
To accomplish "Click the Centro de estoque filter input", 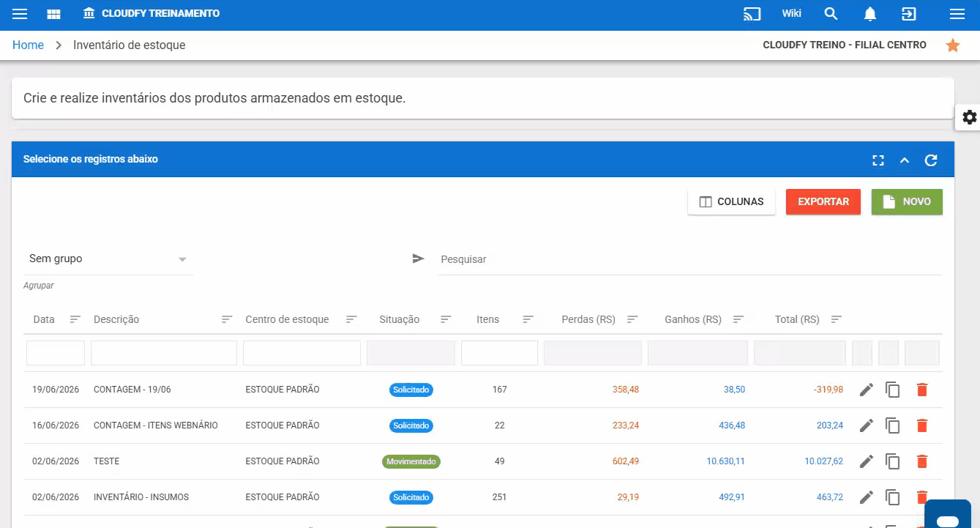I will 302,353.
